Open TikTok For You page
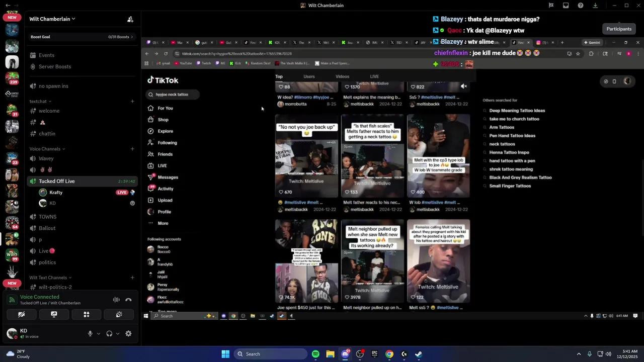The width and height of the screenshot is (644, 362). [x=161, y=108]
